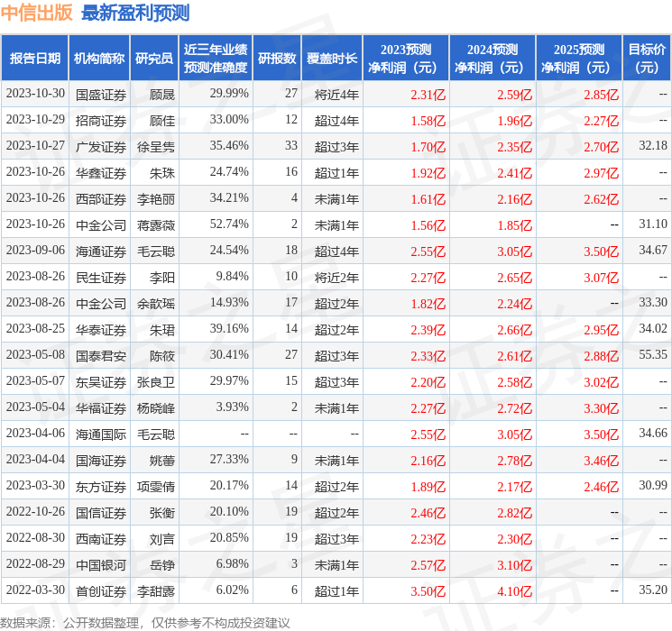The height and width of the screenshot is (631, 672).
Task: Click the 覆盖时长 column header
Action: [x=332, y=59]
